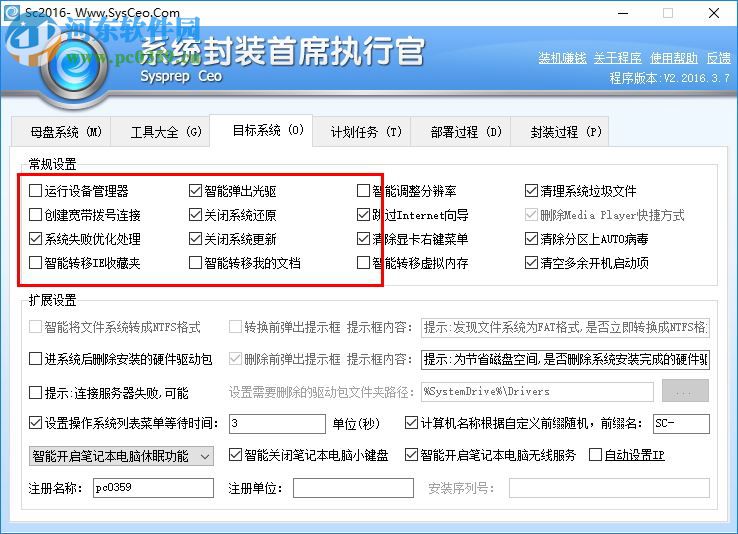Uncheck 清除显卡右键菜单
738x534 pixels.
[x=363, y=239]
